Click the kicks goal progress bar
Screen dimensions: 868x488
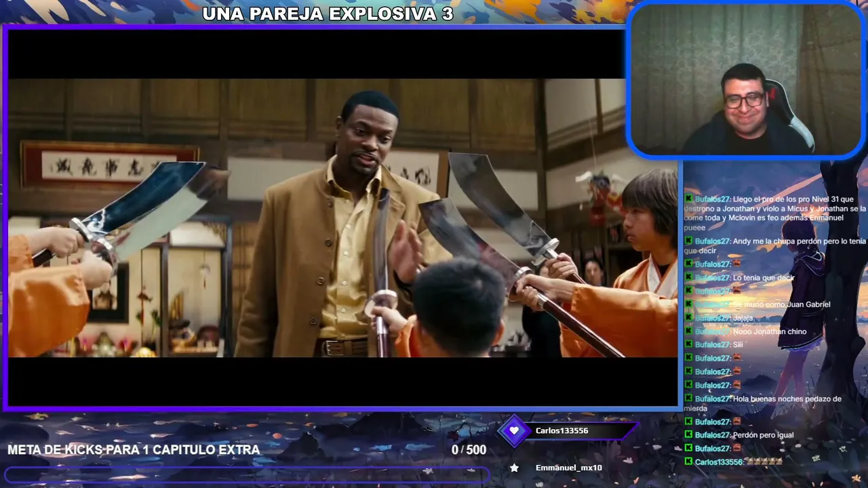tap(247, 474)
